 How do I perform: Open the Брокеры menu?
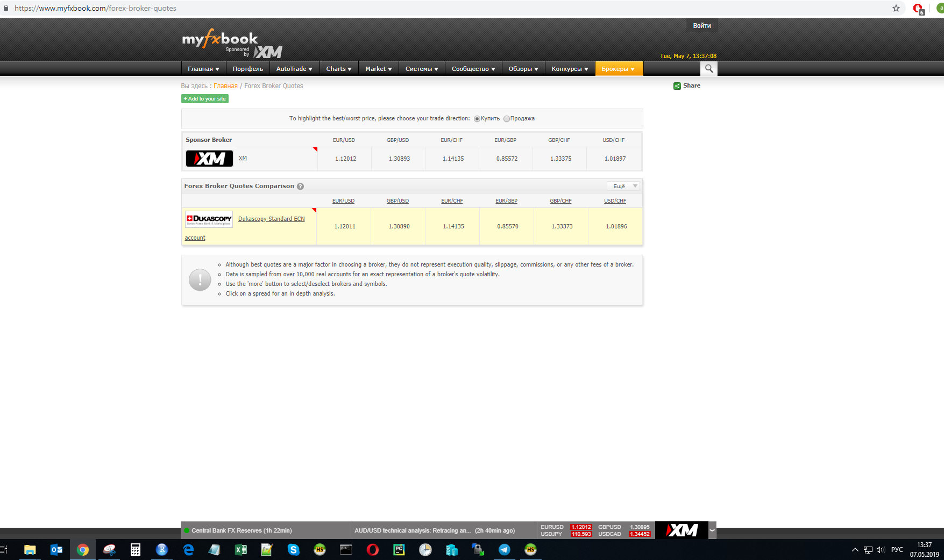coord(619,69)
